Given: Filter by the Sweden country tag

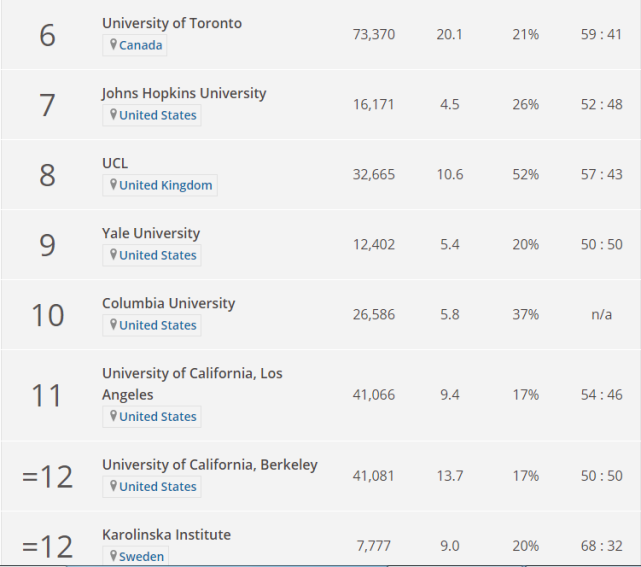Looking at the screenshot, I should coord(141,556).
